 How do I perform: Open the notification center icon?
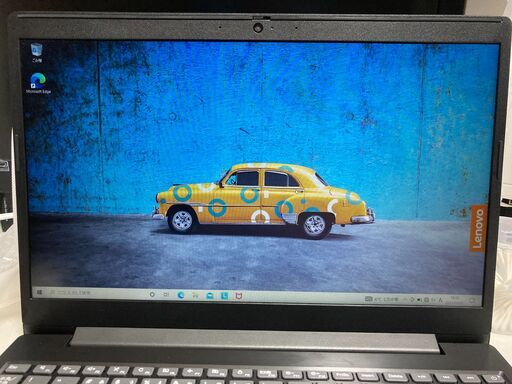pos(472,301)
